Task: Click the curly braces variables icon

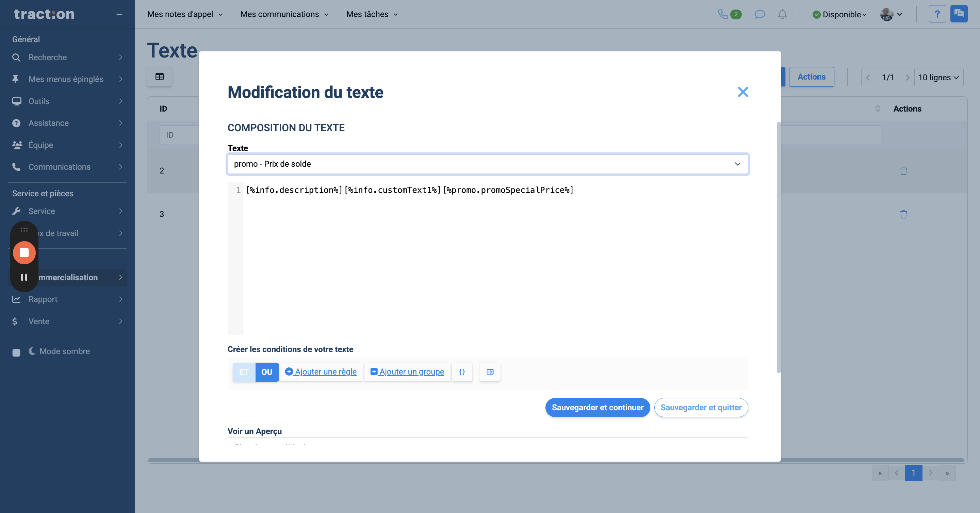Action: (462, 372)
